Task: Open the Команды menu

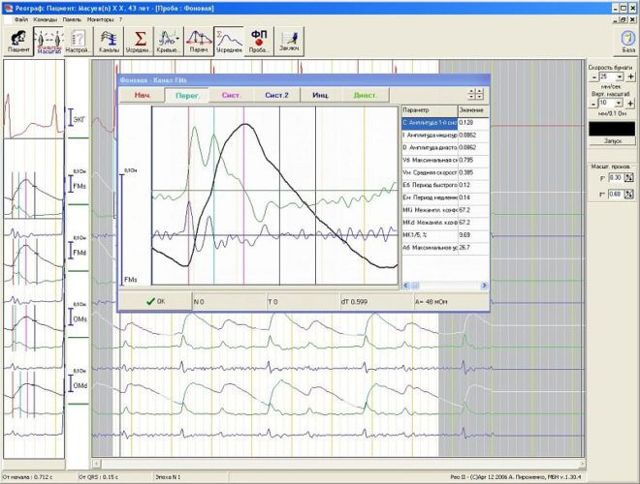Action: pyautogui.click(x=44, y=19)
